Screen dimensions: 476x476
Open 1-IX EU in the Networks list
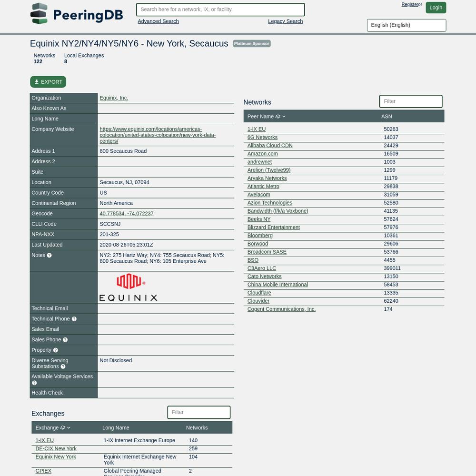(x=257, y=129)
